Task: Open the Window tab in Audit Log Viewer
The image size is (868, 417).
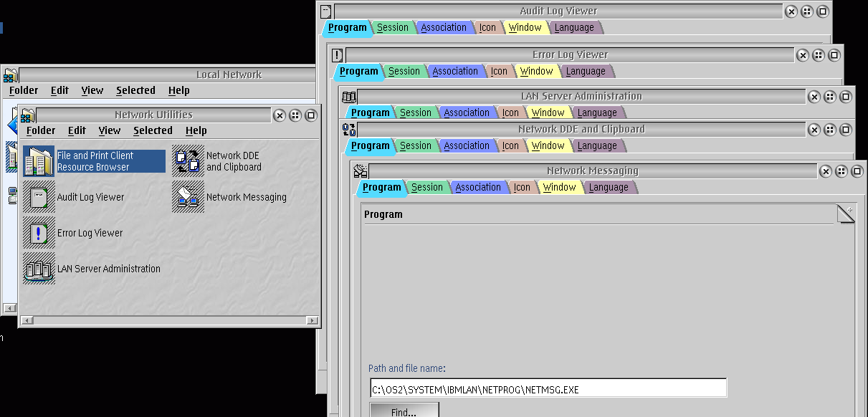Action: (x=525, y=28)
